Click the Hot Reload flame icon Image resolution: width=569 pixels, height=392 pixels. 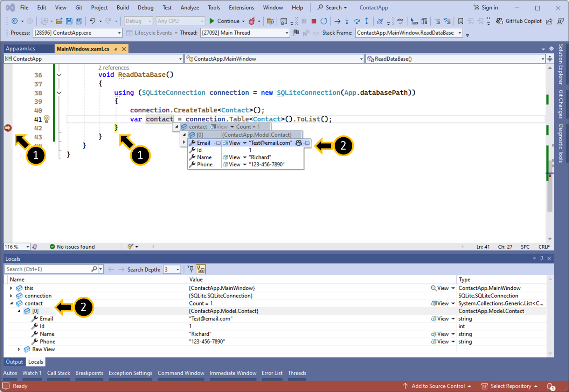(251, 21)
